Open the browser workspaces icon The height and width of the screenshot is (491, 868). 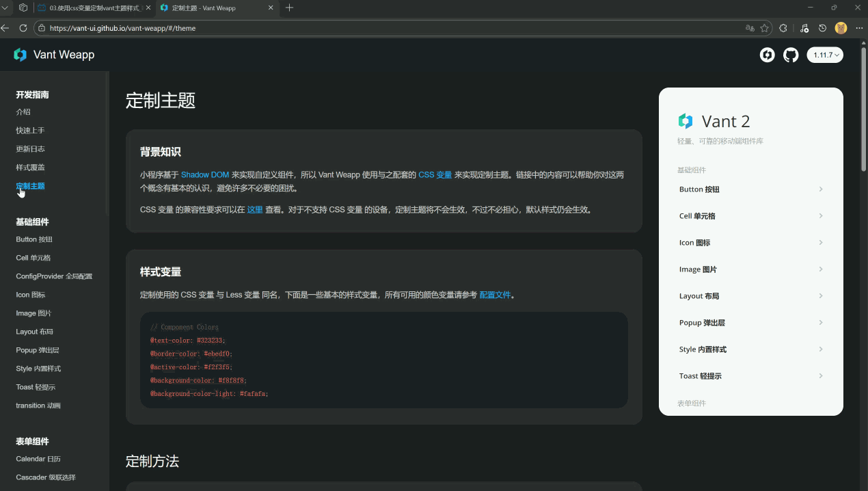click(x=23, y=8)
